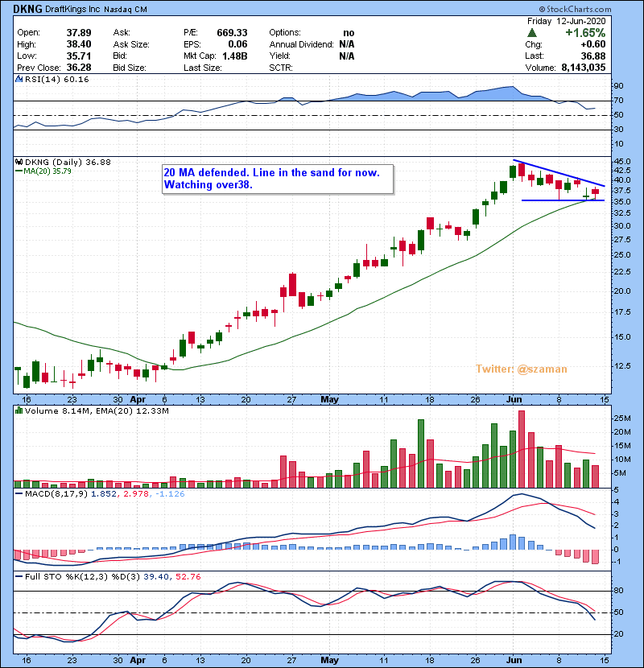Viewport: 644px width, 668px height.
Task: Click the Volume value 8,143,035
Action: coord(584,68)
